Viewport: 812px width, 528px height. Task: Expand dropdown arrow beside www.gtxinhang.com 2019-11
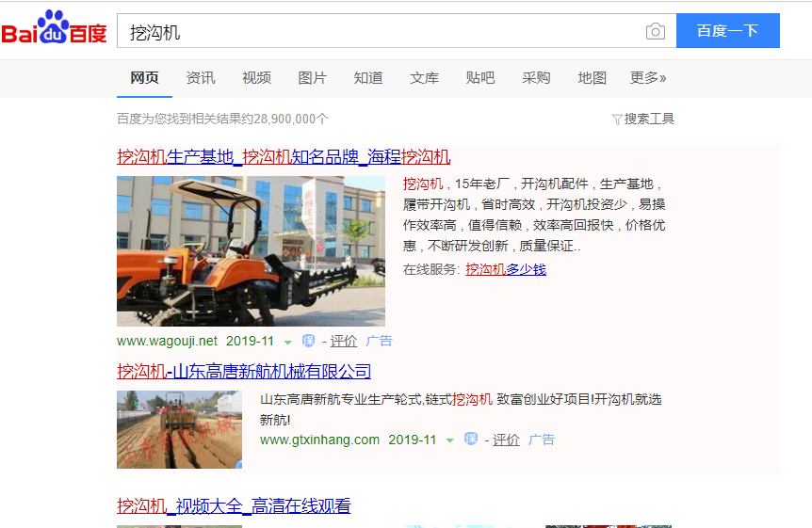(450, 440)
